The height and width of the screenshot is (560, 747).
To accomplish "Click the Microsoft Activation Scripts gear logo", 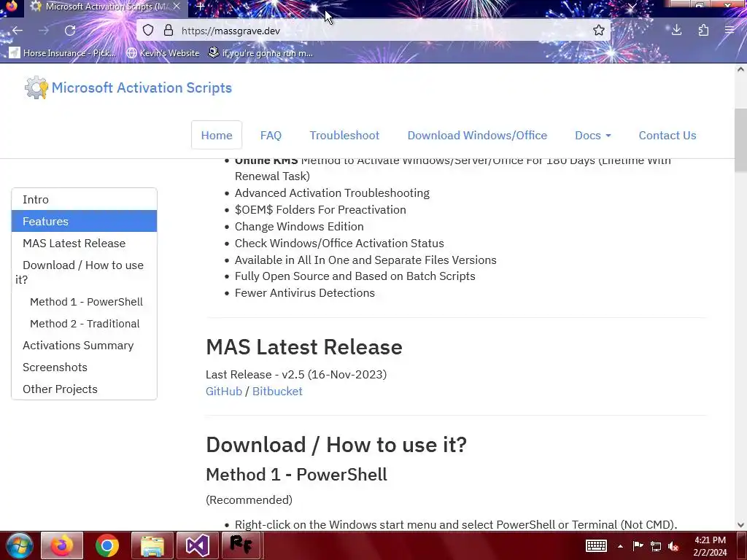I will (x=36, y=87).
